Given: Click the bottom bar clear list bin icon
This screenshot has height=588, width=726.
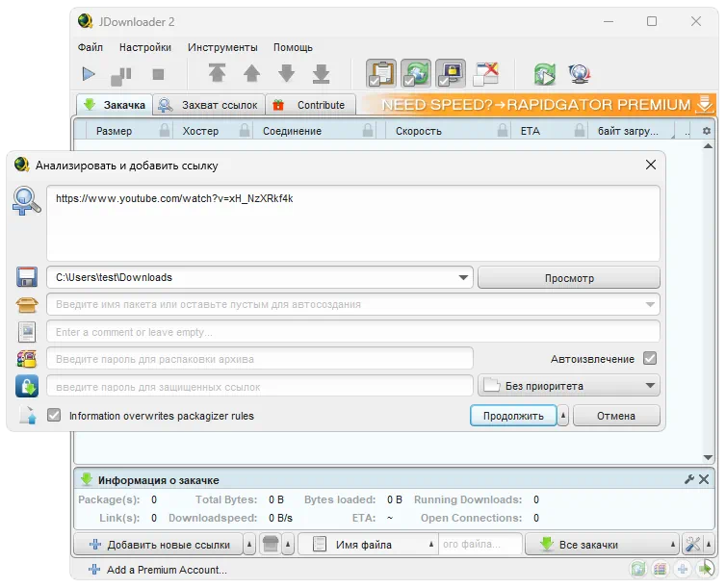Looking at the screenshot, I should (x=271, y=544).
